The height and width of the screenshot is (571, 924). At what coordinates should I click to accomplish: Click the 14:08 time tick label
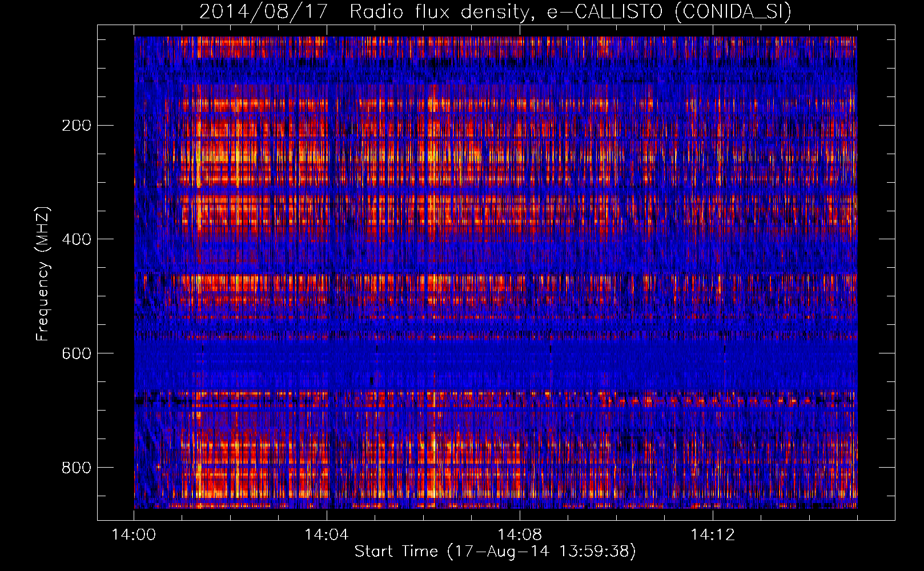click(x=520, y=534)
